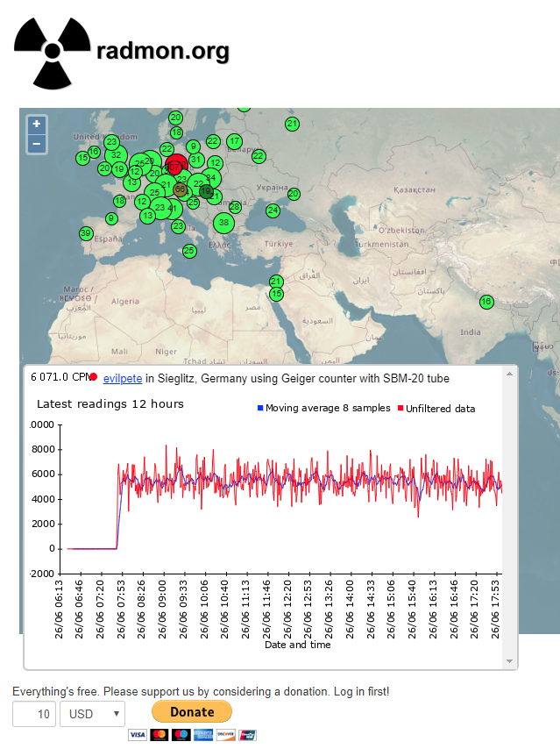Click the Discover card icon
This screenshot has width=560, height=756.
pos(225,735)
